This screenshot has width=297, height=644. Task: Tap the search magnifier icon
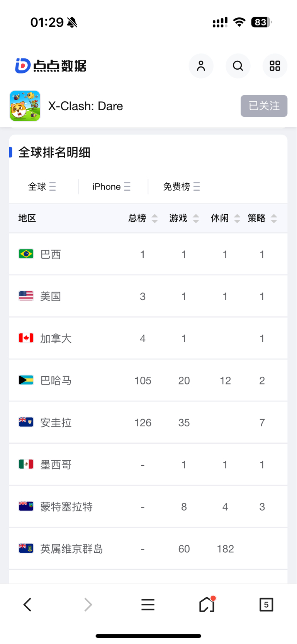[x=238, y=66]
